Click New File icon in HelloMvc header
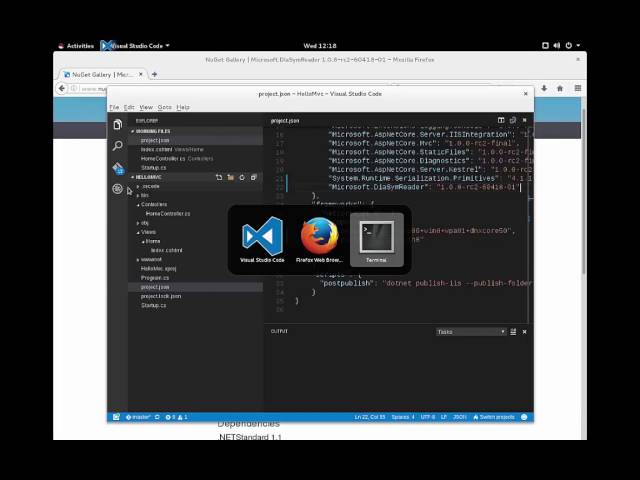The width and height of the screenshot is (640, 480). click(219, 177)
